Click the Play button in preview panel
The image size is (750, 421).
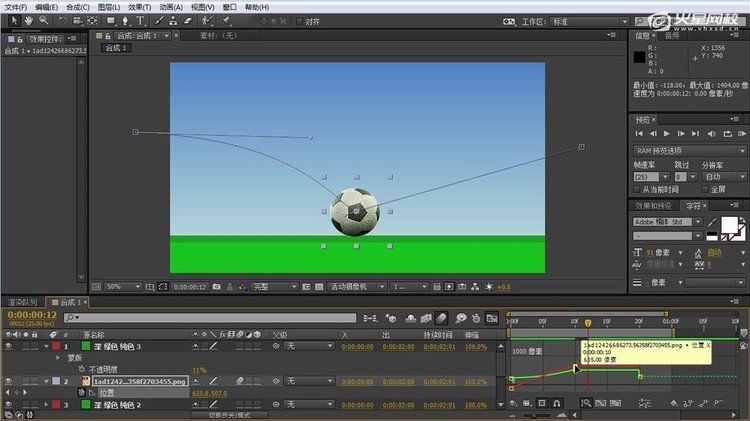(666, 133)
